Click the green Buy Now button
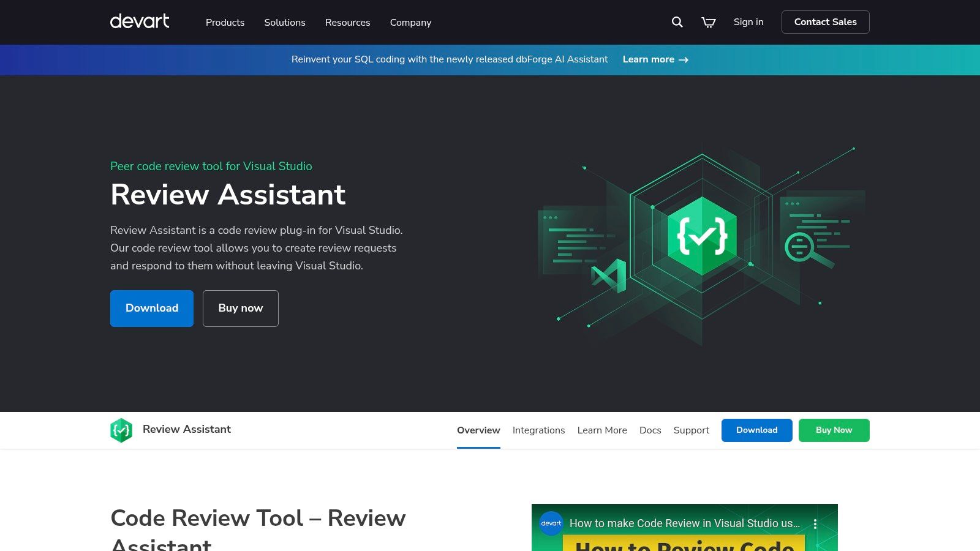Screen dimensions: 980x551 834,430
